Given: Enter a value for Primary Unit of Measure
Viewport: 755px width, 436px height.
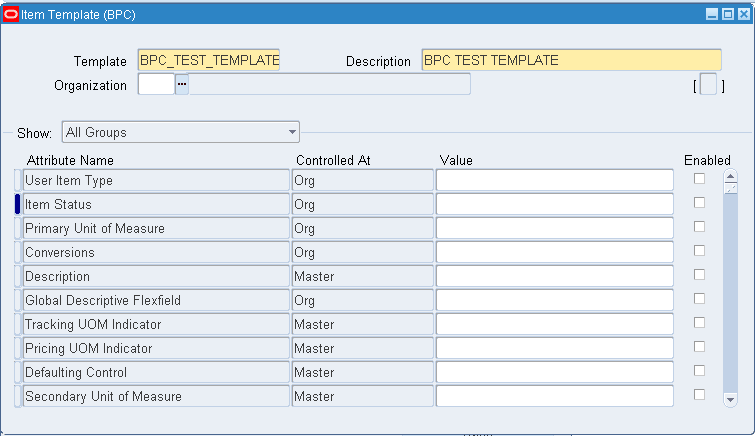Looking at the screenshot, I should (554, 228).
